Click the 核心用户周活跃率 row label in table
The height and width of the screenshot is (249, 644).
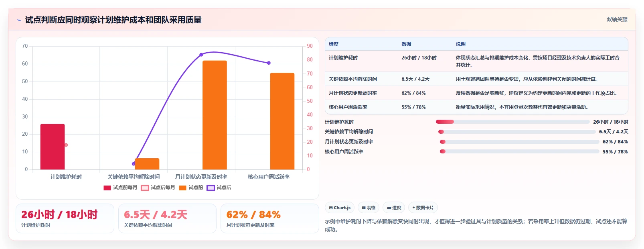pyautogui.click(x=348, y=107)
